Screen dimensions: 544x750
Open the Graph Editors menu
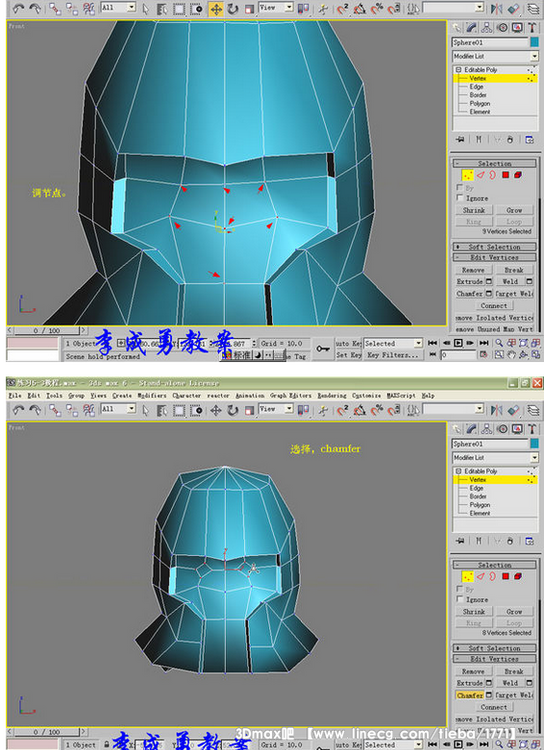(x=290, y=396)
